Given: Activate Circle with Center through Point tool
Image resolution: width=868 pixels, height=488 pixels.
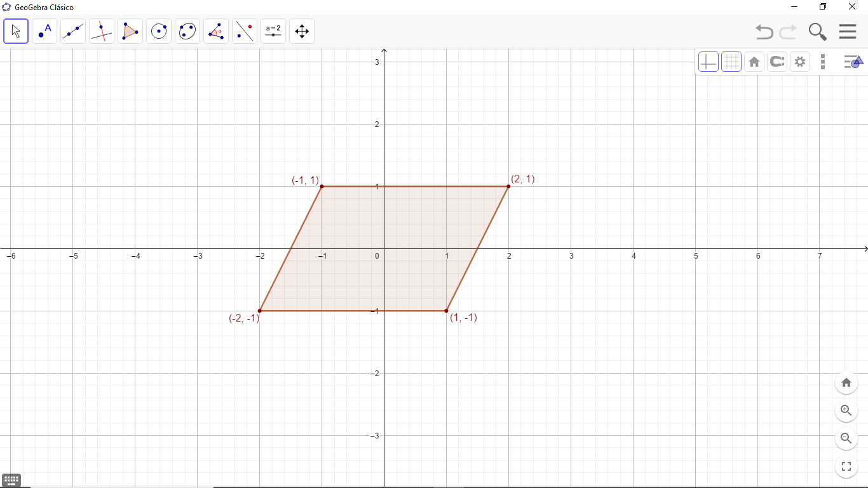Looking at the screenshot, I should click(159, 31).
